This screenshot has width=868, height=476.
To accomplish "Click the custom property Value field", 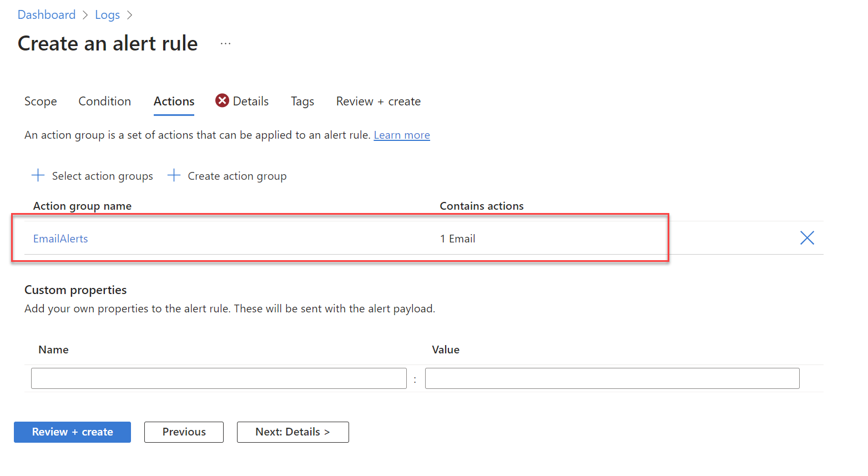I will [x=612, y=378].
